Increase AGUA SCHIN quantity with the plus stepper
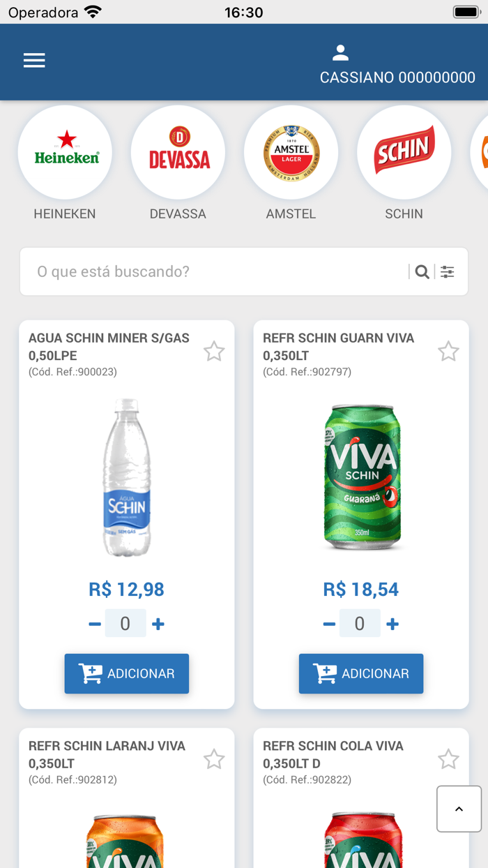 click(158, 623)
